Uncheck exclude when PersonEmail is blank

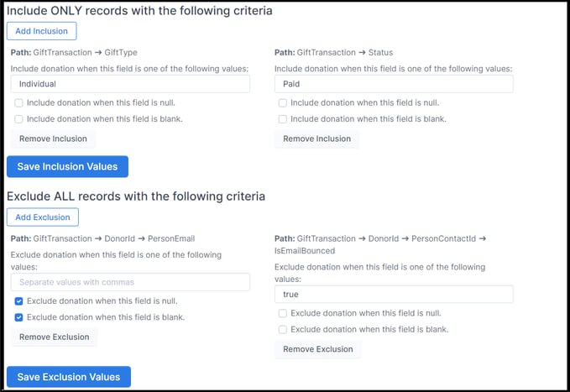[x=18, y=317]
